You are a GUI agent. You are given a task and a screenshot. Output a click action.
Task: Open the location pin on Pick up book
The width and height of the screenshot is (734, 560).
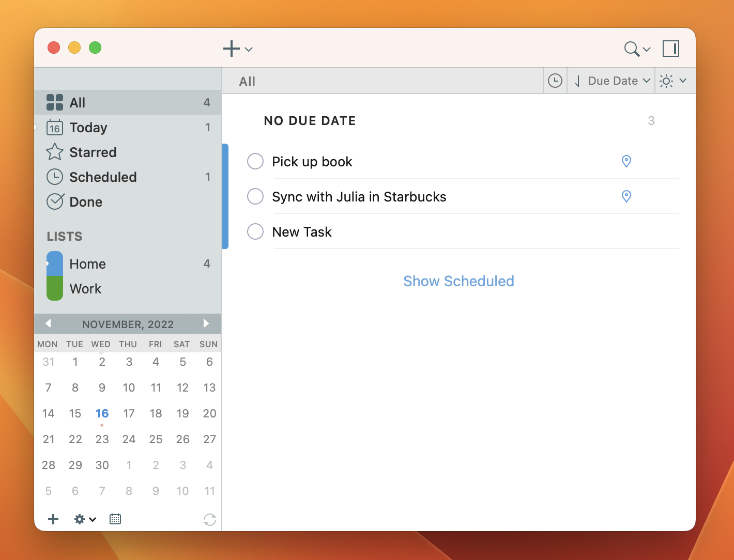click(626, 161)
